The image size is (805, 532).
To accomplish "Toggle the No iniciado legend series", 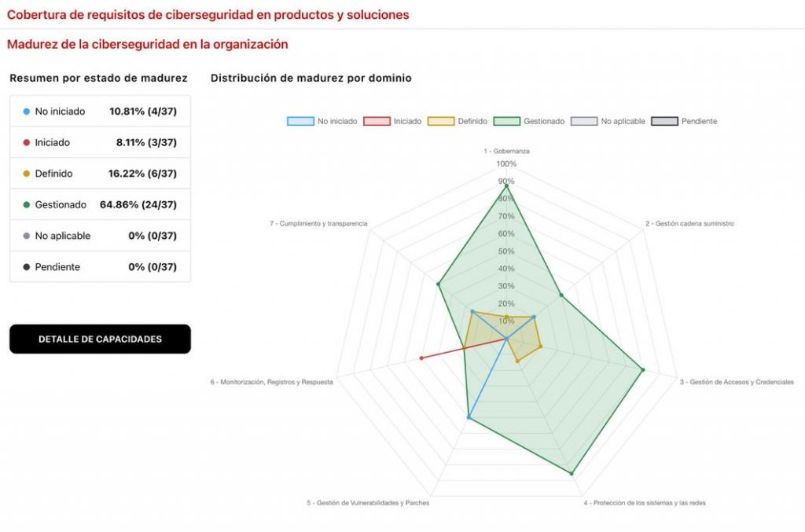I will coord(322,121).
